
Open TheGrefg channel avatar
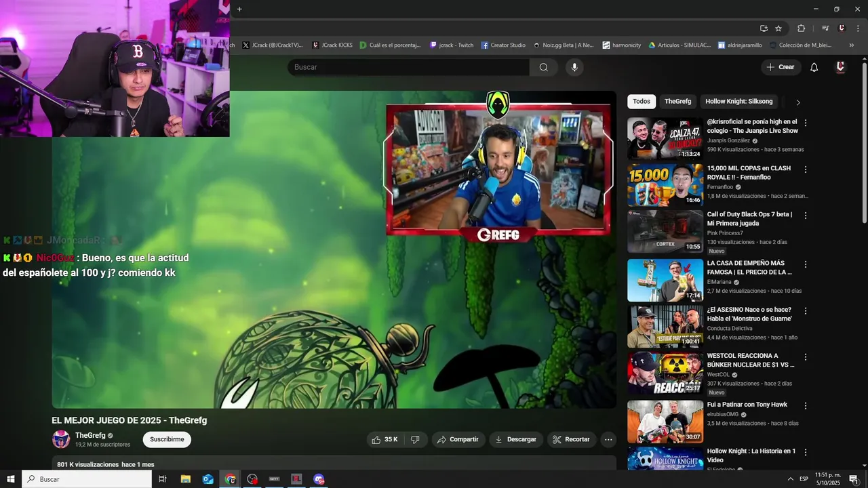click(x=61, y=439)
